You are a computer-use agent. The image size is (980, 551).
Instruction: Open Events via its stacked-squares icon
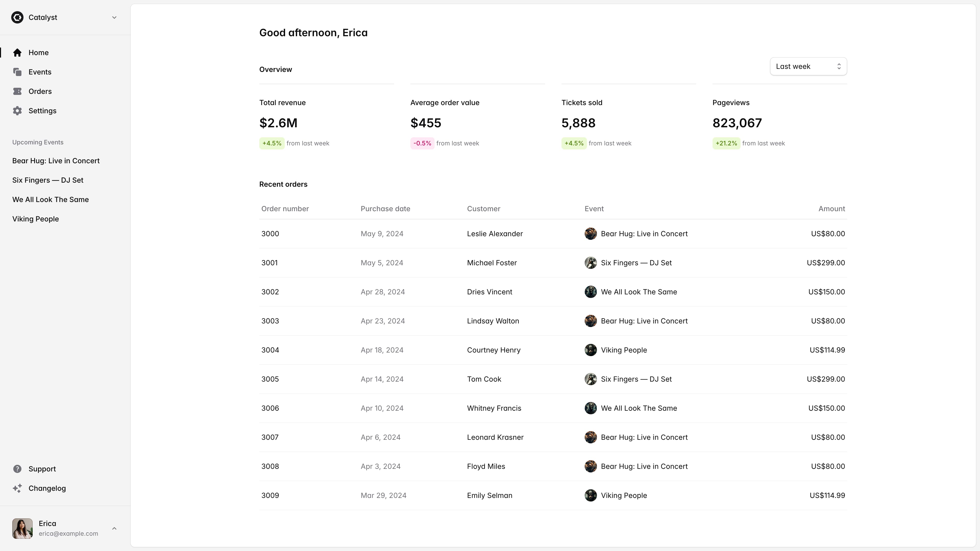[x=17, y=72]
